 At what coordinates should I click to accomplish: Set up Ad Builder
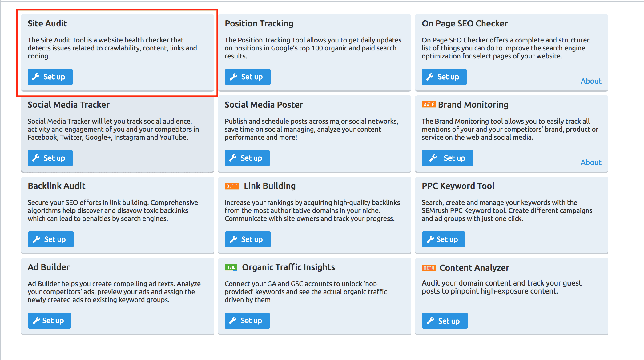click(x=49, y=320)
